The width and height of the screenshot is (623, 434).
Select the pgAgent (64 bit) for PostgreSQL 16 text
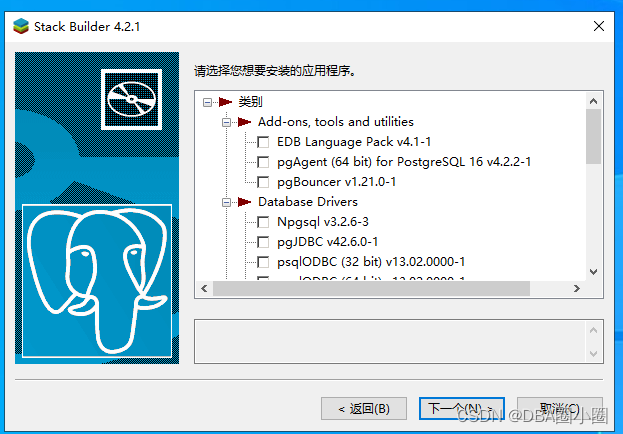tap(404, 162)
